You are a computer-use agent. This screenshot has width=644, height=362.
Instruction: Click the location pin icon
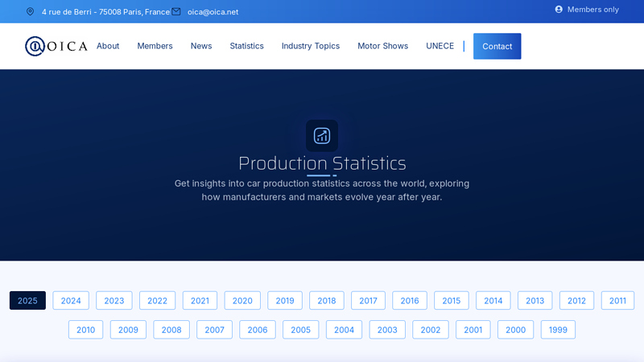30,11
